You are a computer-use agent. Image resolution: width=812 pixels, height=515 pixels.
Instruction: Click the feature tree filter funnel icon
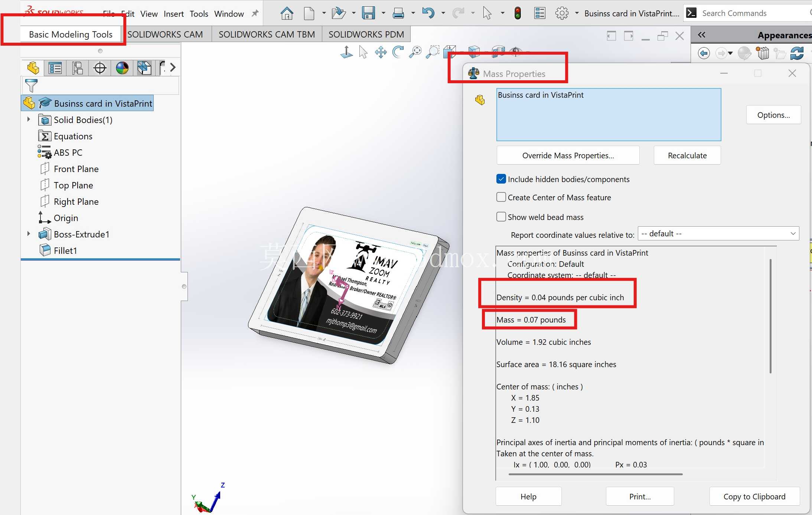[x=31, y=85]
